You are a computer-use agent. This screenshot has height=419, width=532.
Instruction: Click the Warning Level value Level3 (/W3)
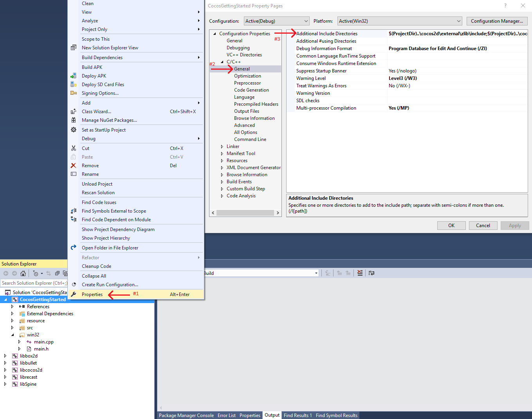coord(403,78)
